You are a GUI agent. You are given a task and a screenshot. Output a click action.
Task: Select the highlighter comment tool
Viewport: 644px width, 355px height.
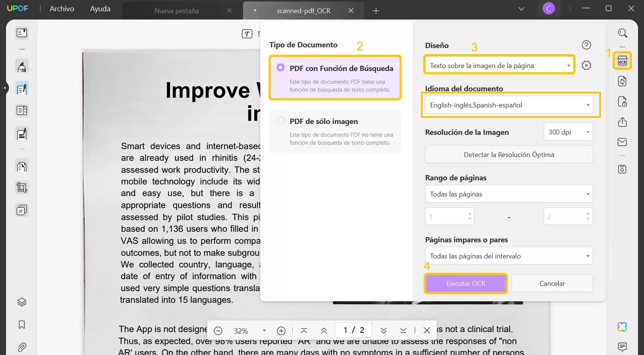click(x=22, y=66)
